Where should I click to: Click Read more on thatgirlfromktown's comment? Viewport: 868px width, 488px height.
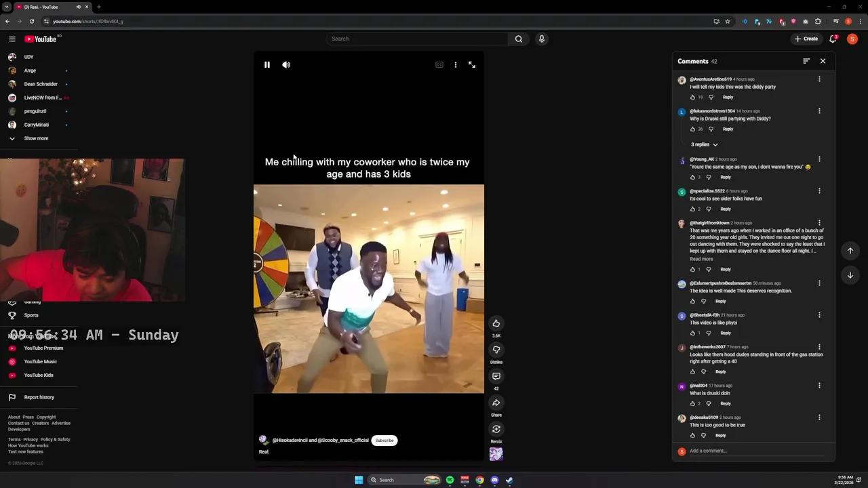tap(702, 259)
